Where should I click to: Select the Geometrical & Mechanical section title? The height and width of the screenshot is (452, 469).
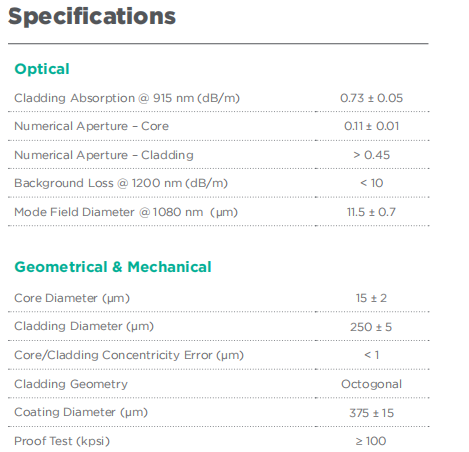coord(113,267)
